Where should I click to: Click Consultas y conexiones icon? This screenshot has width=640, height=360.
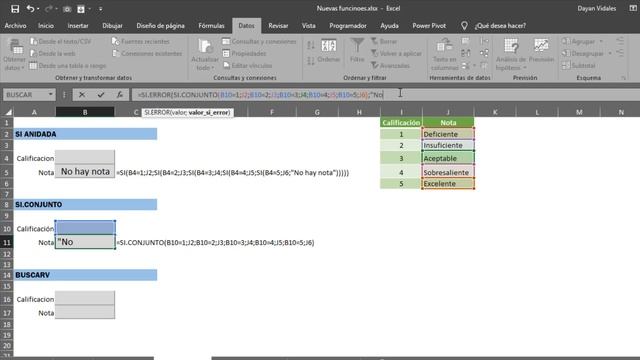tap(226, 42)
